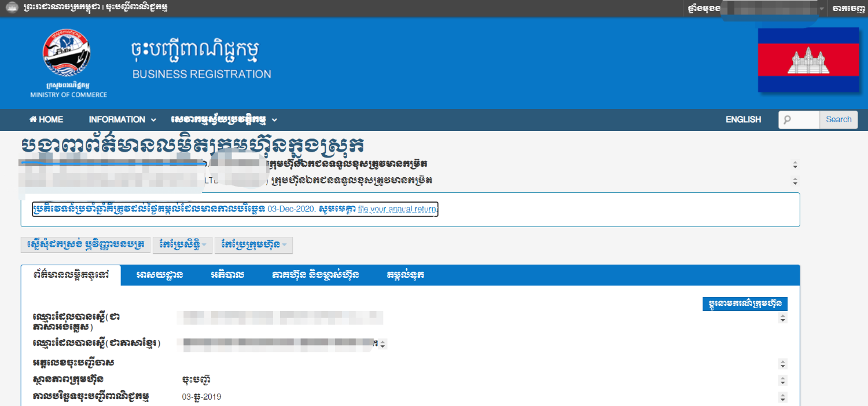Follow the 'file your annual return' link
Image resolution: width=868 pixels, height=406 pixels.
click(x=398, y=209)
